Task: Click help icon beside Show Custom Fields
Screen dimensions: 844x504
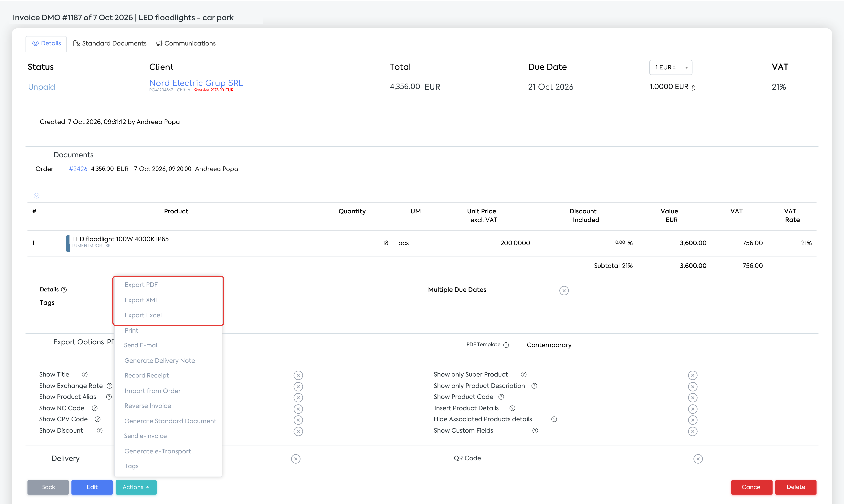Action: pyautogui.click(x=535, y=431)
